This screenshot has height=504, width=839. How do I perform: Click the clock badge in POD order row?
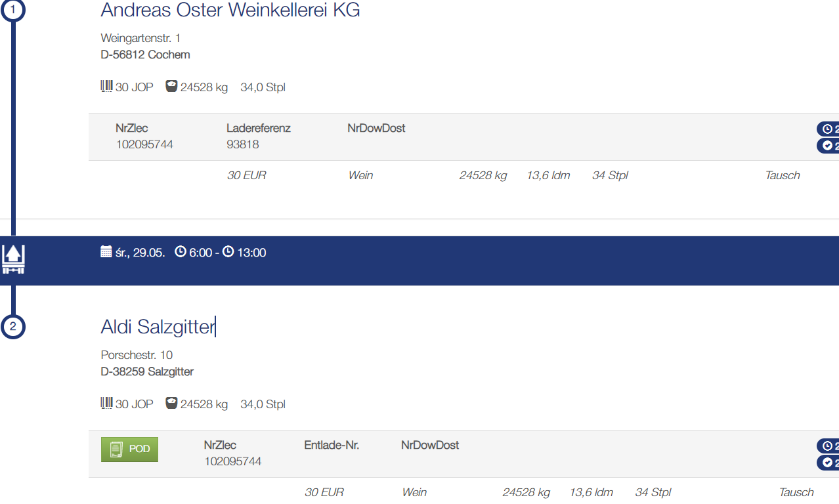tap(828, 446)
